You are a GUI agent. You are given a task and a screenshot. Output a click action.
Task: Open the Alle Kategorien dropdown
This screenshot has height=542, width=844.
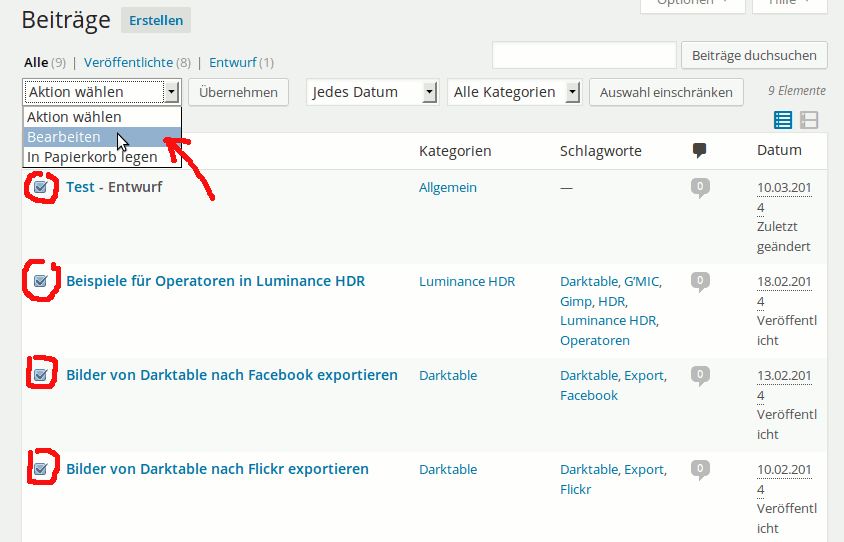pos(515,92)
